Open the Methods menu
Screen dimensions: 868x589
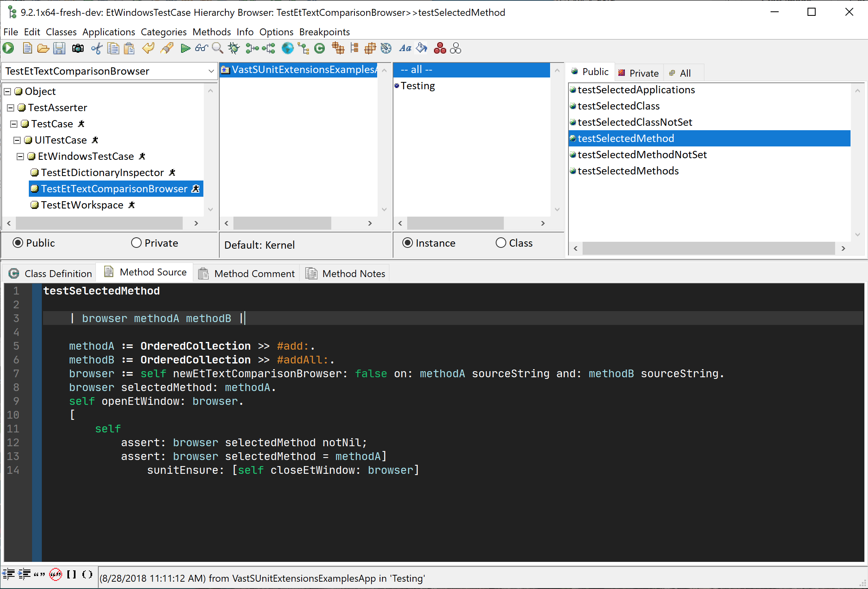(212, 32)
